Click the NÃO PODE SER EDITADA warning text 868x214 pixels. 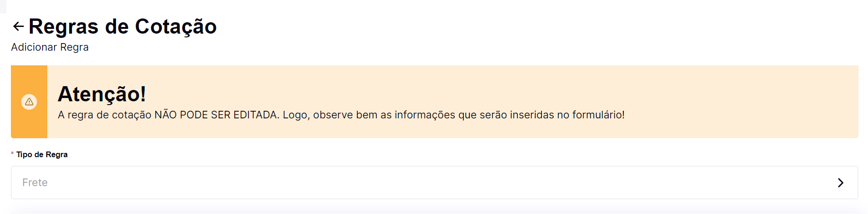216,115
